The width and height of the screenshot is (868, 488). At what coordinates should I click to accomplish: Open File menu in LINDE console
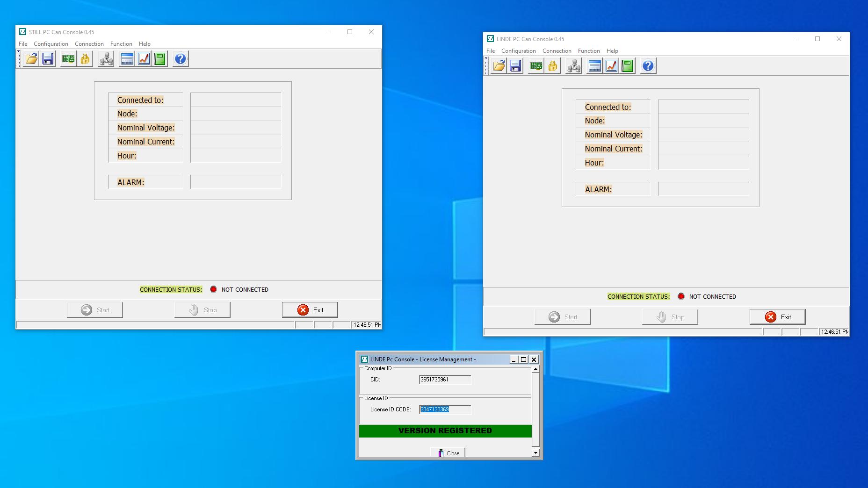click(x=491, y=51)
